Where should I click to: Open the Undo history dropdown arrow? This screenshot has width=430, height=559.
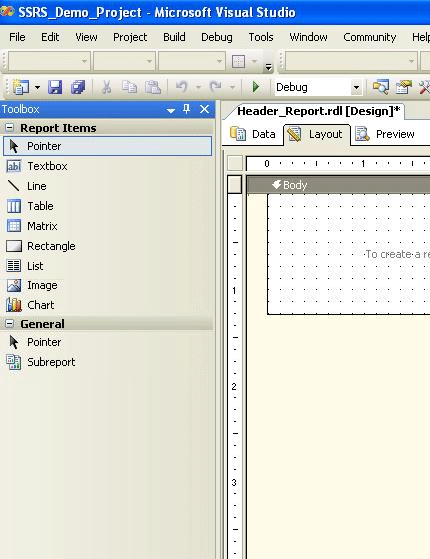pyautogui.click(x=199, y=87)
